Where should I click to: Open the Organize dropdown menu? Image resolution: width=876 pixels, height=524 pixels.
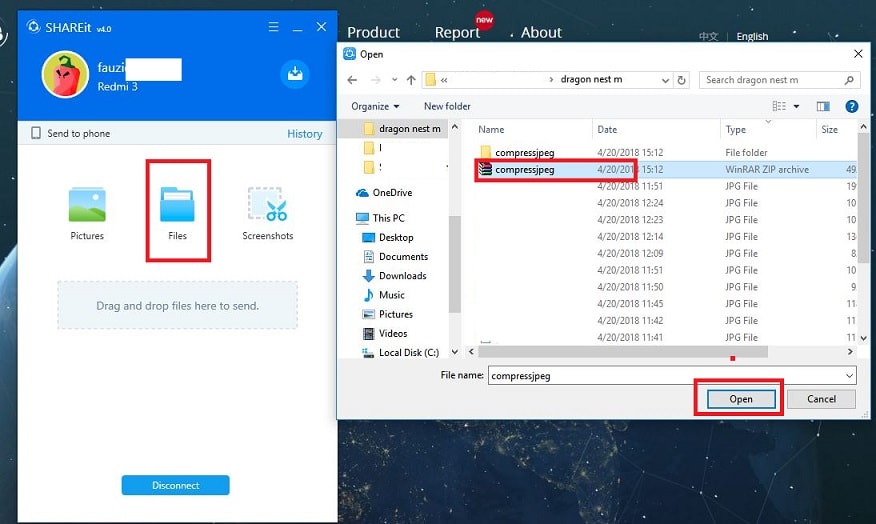point(375,106)
